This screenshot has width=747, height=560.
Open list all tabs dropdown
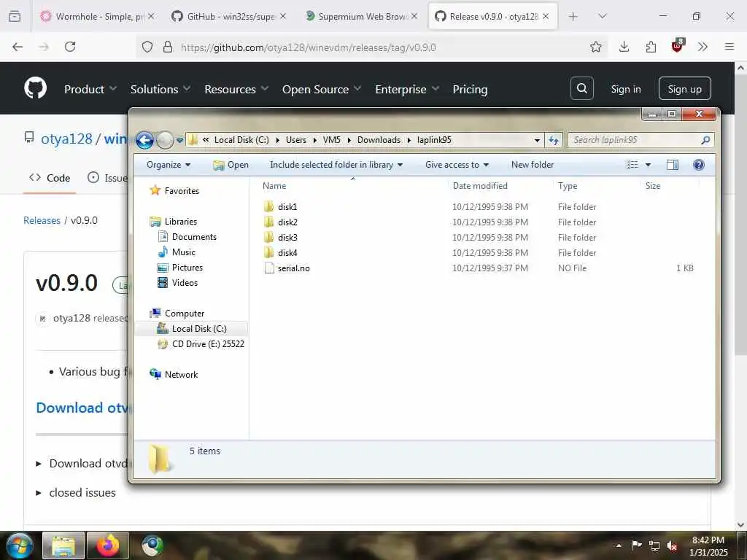(x=602, y=16)
